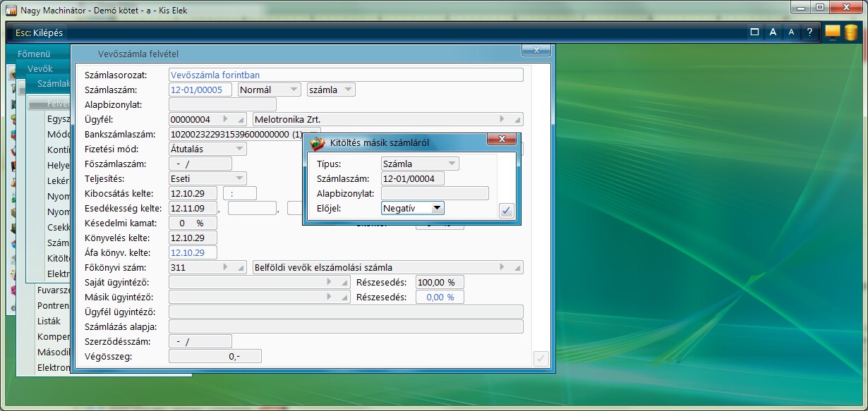Open the 'számla' document kind dropdown
This screenshot has height=411, width=868.
pyautogui.click(x=331, y=90)
